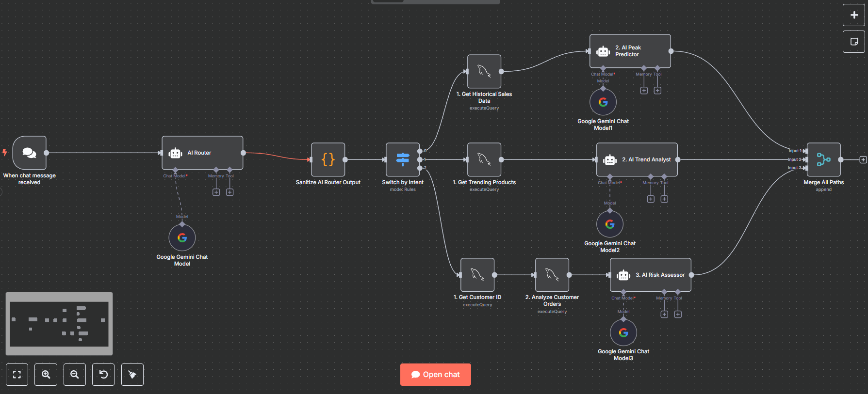Open the chat panel
The image size is (868, 394).
436,375
